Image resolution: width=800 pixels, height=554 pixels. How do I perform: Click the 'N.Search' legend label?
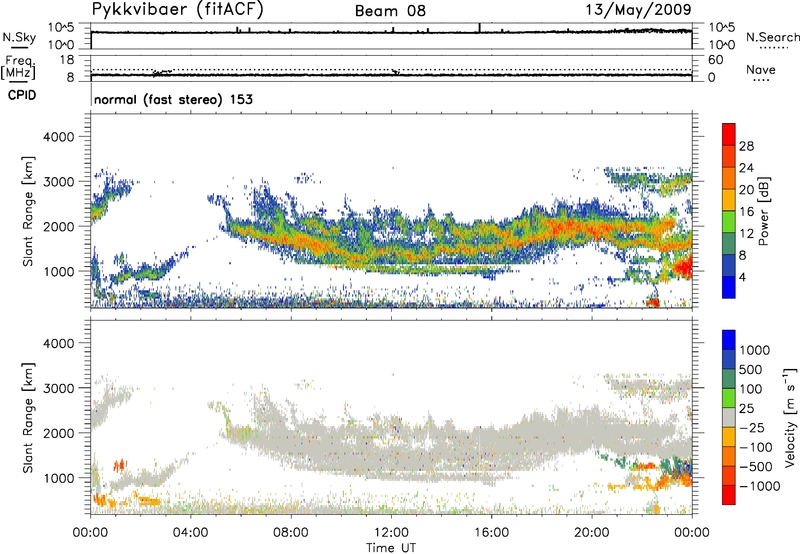pos(772,37)
